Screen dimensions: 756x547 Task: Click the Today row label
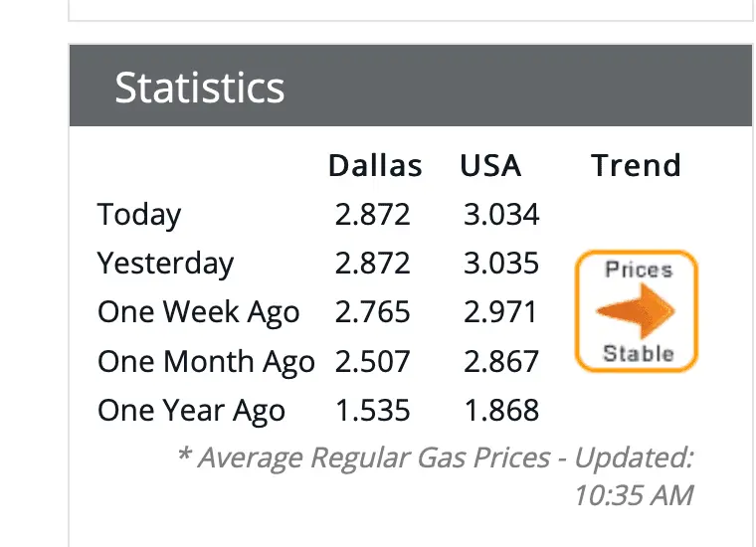[x=139, y=214]
